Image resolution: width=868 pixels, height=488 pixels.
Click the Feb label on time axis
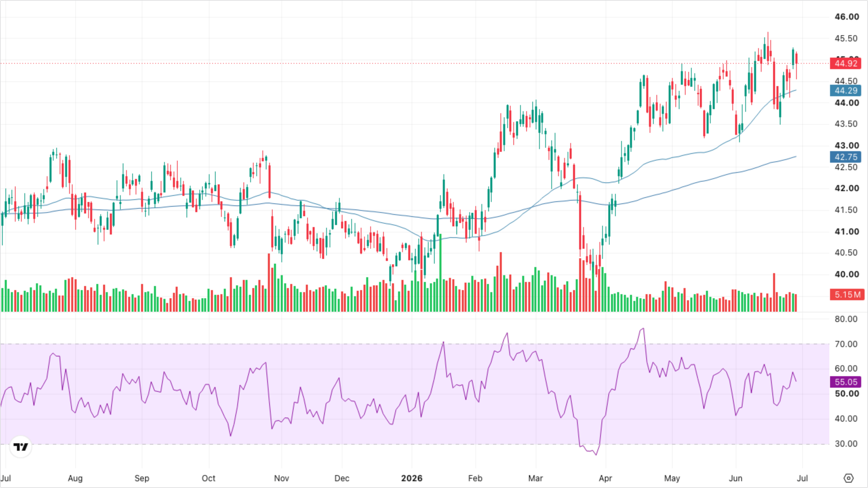[475, 478]
